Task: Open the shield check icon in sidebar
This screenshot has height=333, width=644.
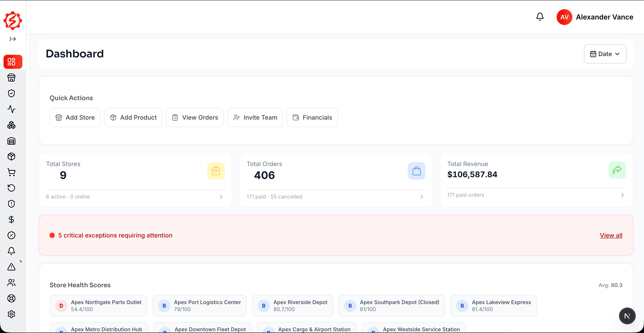Action: [11, 94]
